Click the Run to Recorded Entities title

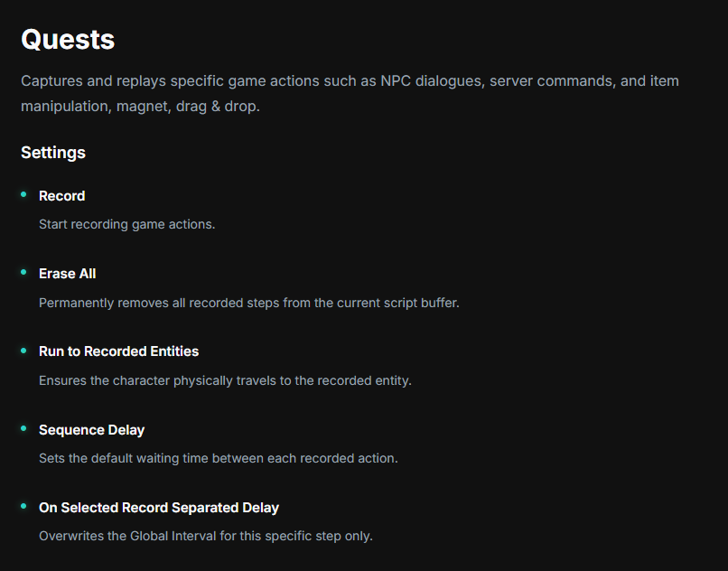click(x=118, y=351)
